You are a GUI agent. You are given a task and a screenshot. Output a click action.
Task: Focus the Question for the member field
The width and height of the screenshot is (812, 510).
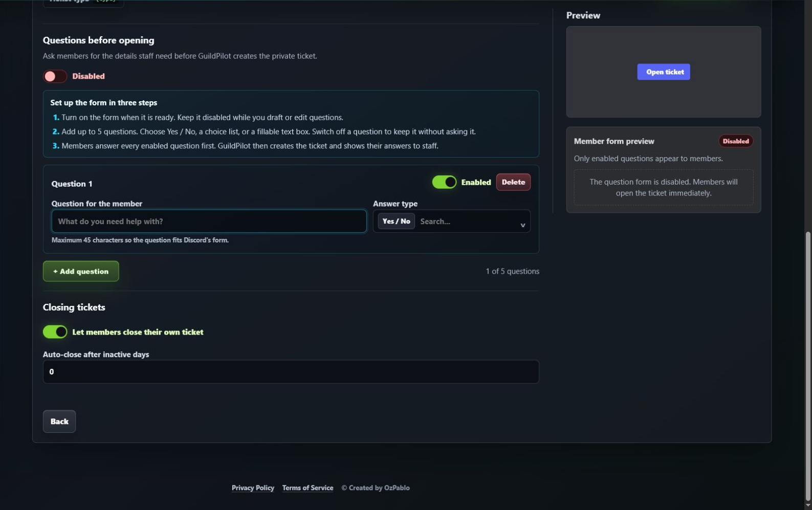pyautogui.click(x=209, y=221)
